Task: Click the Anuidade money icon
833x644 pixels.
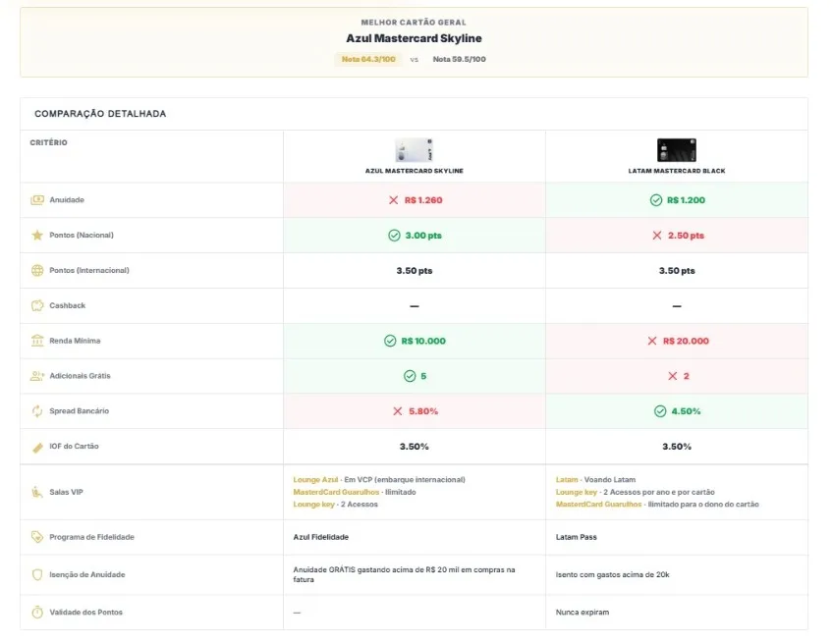Action: pos(37,200)
